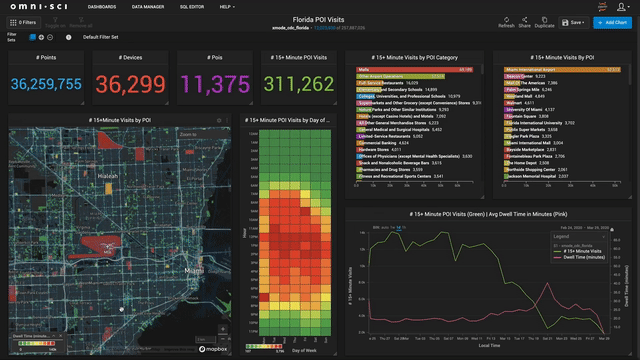The image size is (640, 360).
Task: Select the Miami International Airport POI bar
Action: coord(562,70)
